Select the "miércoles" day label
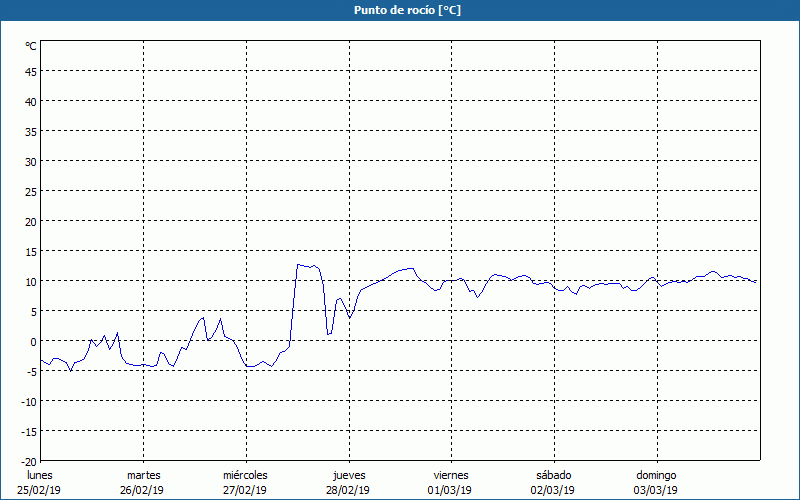 point(245,475)
